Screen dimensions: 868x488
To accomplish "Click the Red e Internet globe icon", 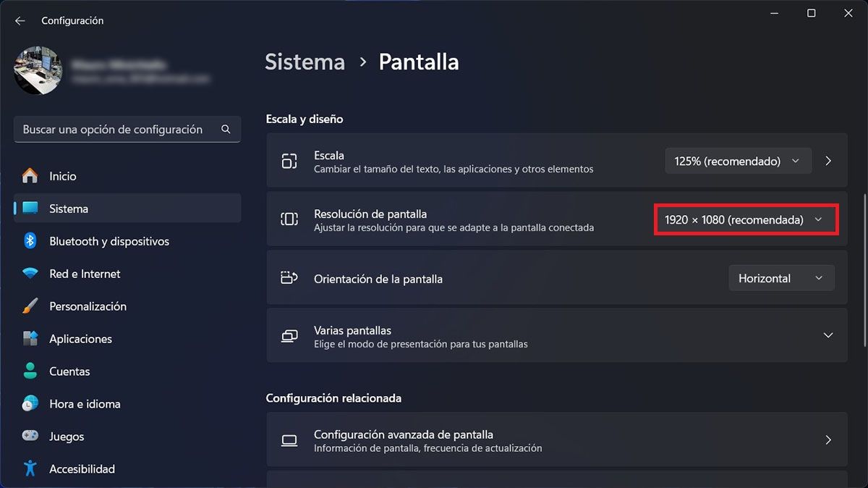I will [30, 274].
